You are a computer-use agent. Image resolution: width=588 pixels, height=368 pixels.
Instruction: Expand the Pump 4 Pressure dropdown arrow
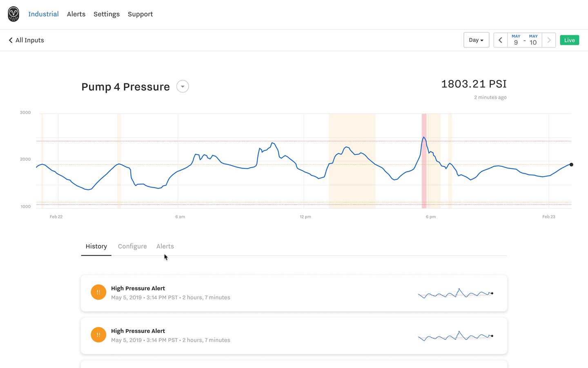click(x=183, y=86)
